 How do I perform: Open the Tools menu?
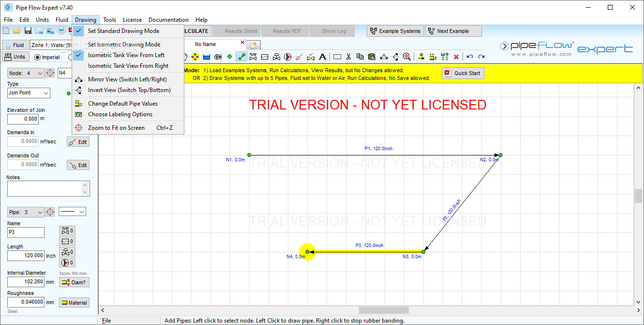pyautogui.click(x=110, y=20)
